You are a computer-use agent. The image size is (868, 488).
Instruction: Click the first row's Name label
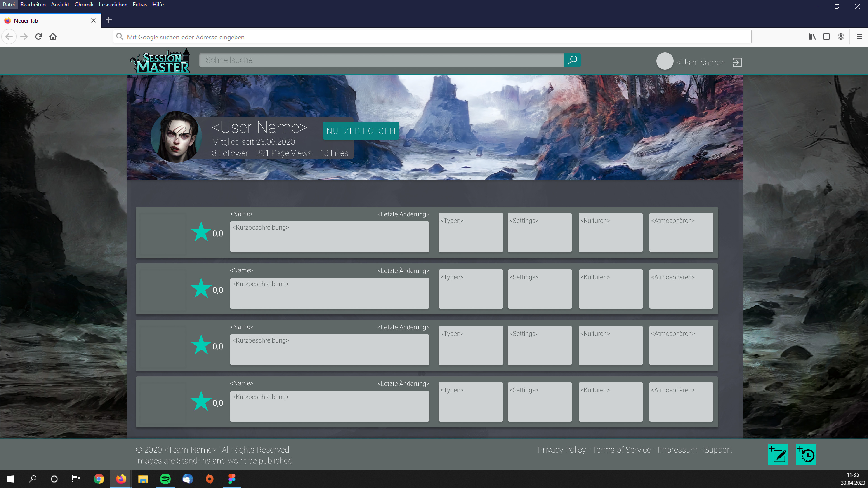[x=241, y=214]
